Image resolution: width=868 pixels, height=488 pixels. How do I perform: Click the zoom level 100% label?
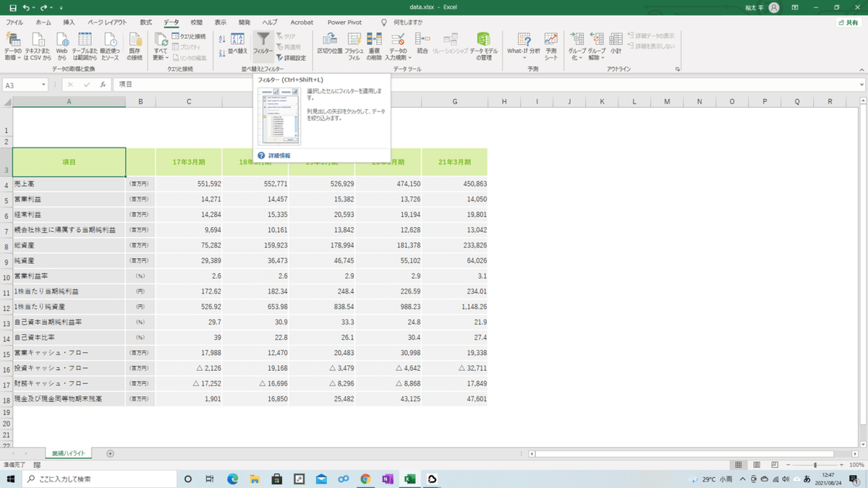tap(857, 465)
